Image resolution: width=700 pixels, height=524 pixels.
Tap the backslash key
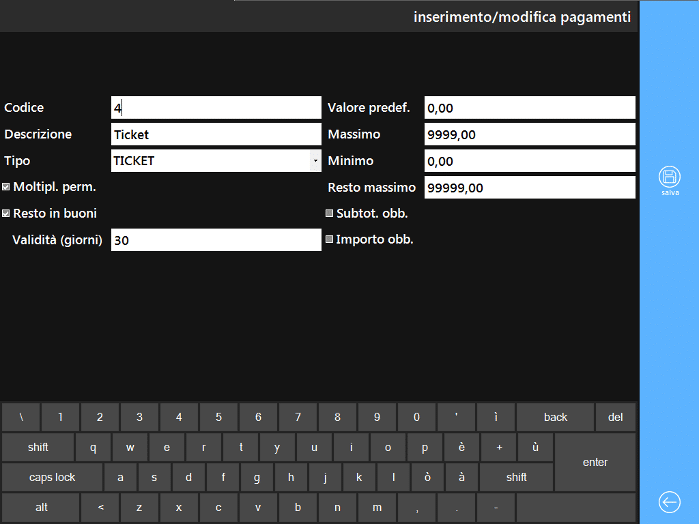(21, 417)
